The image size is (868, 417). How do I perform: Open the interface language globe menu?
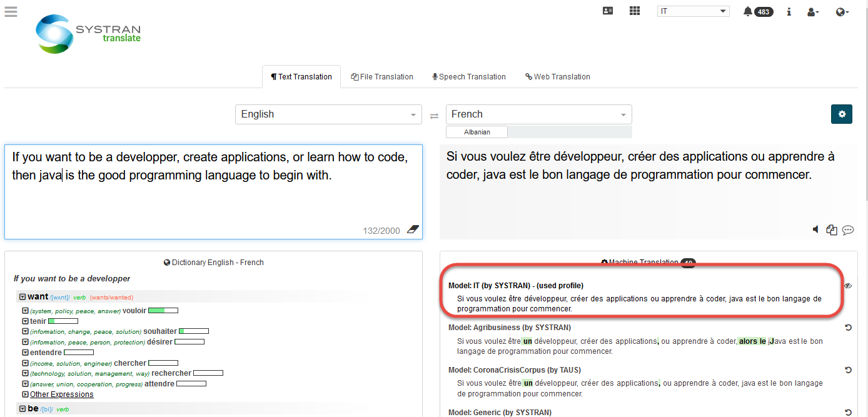842,11
